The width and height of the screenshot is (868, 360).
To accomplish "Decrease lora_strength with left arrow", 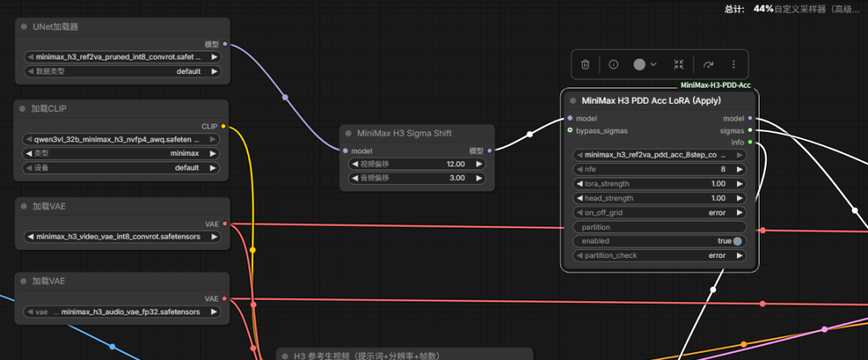I will (x=579, y=183).
